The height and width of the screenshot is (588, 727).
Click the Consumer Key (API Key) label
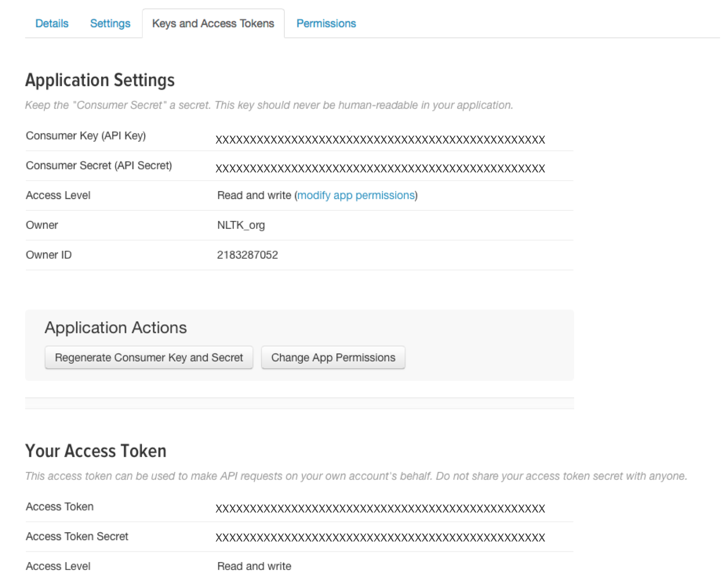86,136
